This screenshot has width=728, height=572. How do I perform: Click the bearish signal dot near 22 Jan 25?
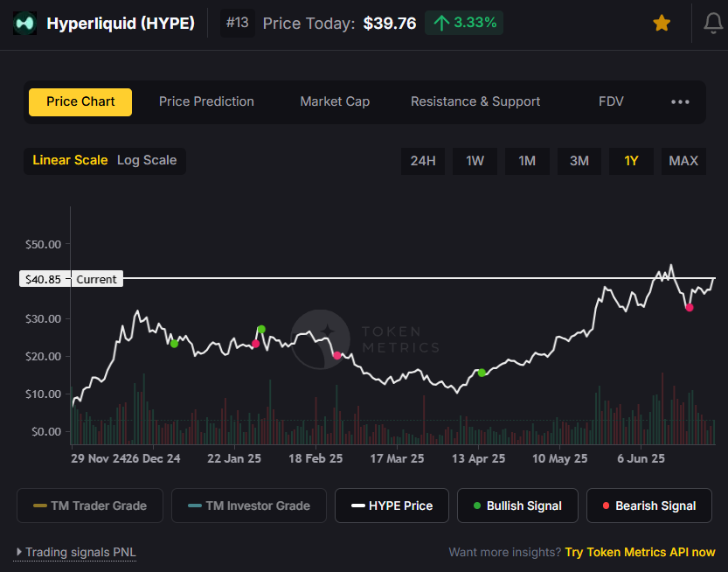(x=255, y=344)
